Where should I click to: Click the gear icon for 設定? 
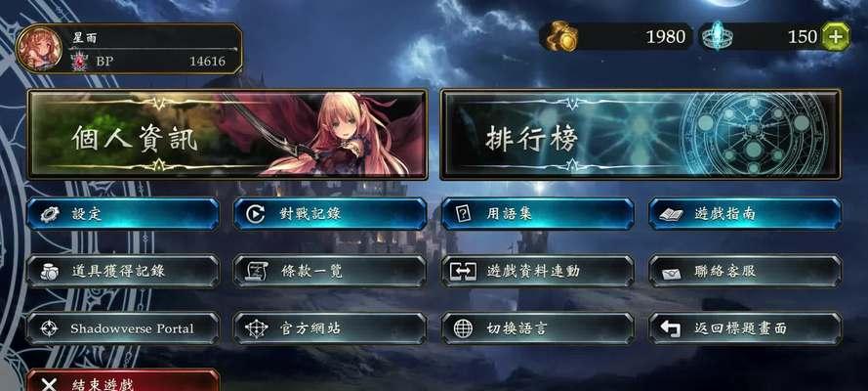point(49,214)
